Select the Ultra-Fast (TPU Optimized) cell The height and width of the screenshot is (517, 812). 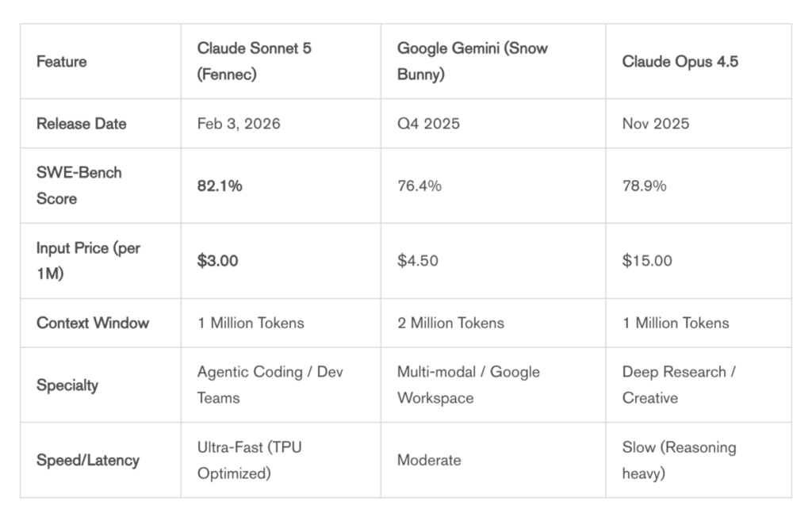[249, 460]
